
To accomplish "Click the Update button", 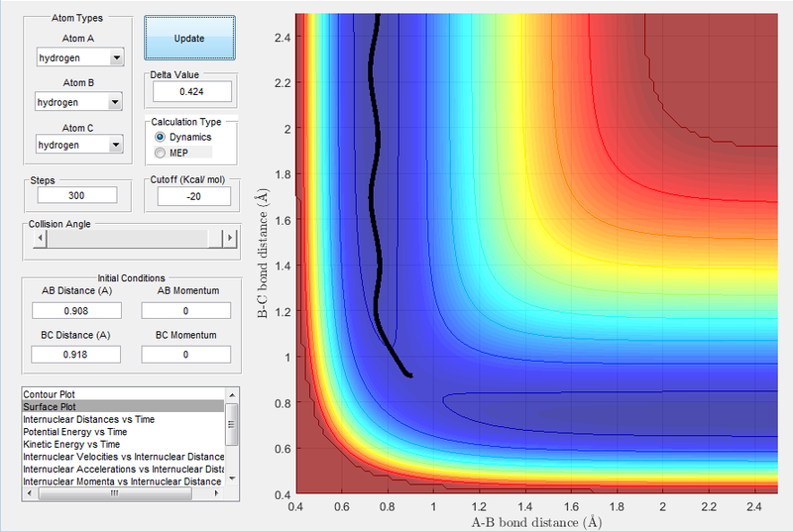I will pyautogui.click(x=189, y=38).
